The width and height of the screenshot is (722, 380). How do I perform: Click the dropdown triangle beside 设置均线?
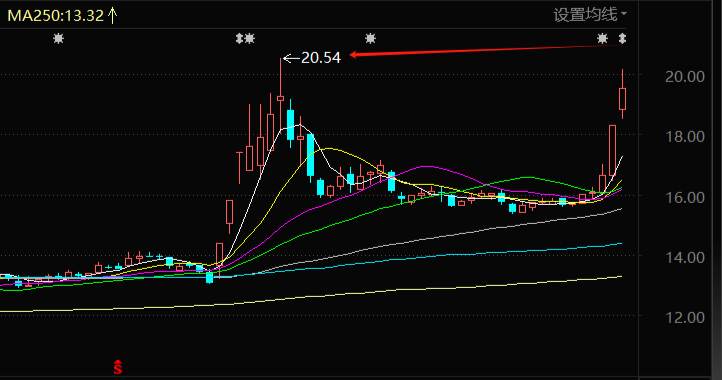623,14
